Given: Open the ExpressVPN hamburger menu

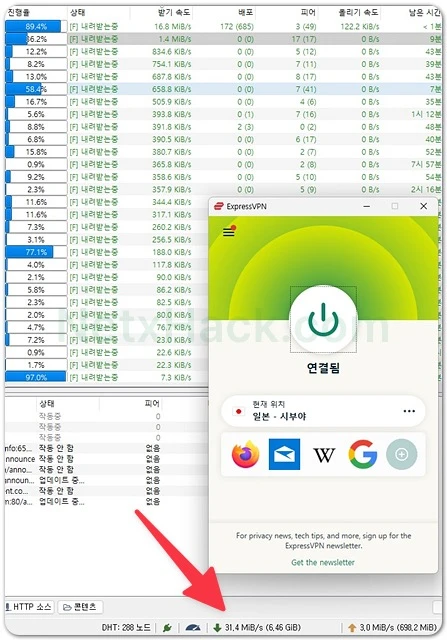Looking at the screenshot, I should pos(229,232).
